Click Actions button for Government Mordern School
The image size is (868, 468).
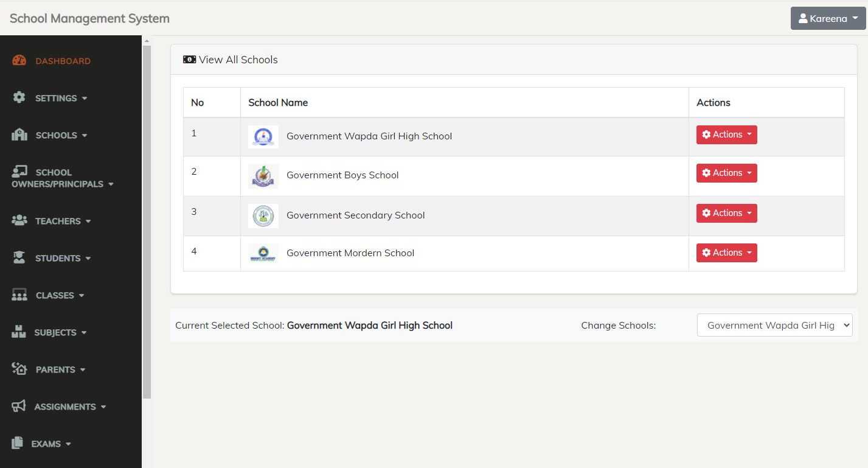tap(726, 253)
